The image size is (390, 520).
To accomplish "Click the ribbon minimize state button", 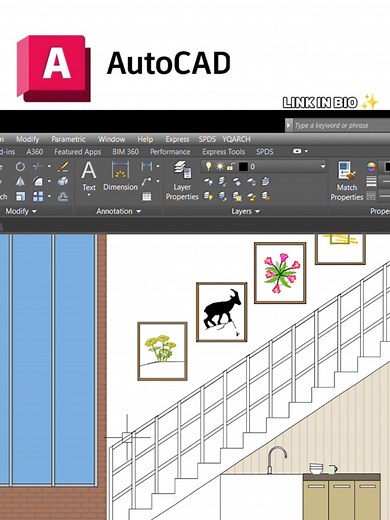I will point(297,151).
